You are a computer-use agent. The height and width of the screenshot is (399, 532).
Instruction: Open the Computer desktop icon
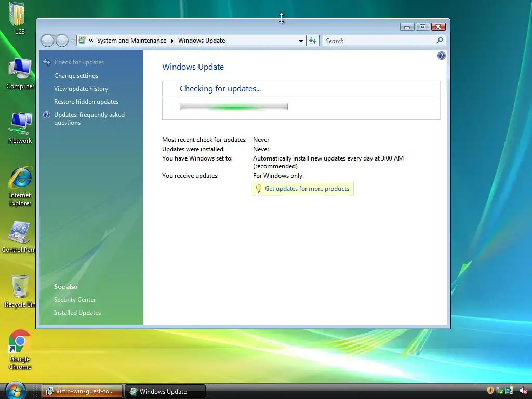(x=20, y=74)
